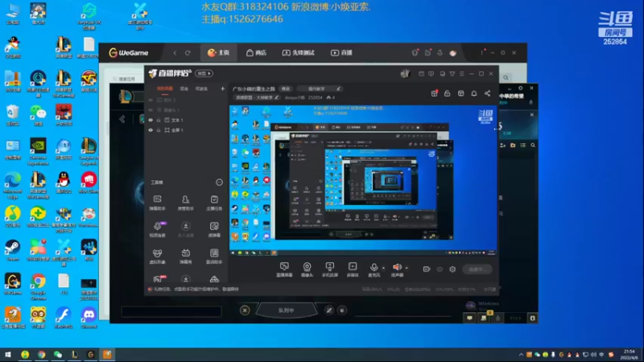Click the 修改 button beside the room title

coord(286,88)
